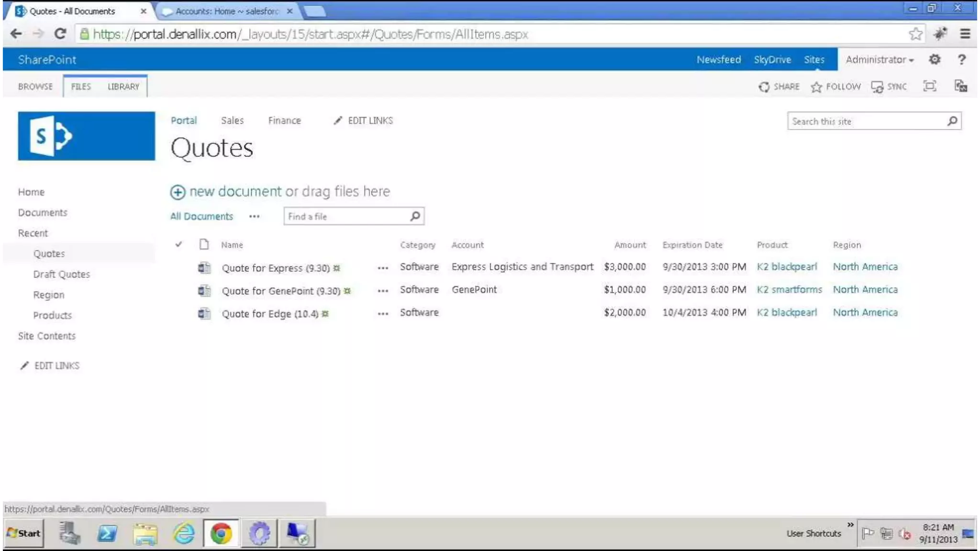Image resolution: width=980 pixels, height=551 pixels.
Task: Click the Find a file search magnifier
Action: pos(415,216)
